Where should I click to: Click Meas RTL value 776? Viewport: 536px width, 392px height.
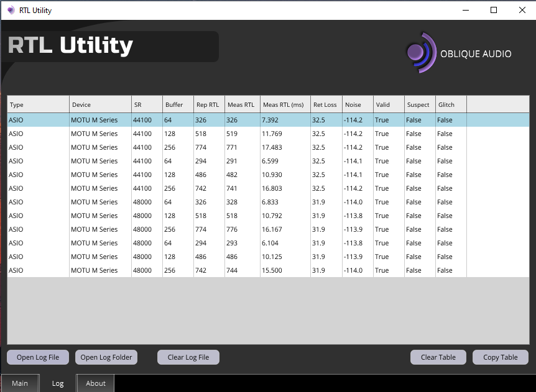(x=232, y=229)
